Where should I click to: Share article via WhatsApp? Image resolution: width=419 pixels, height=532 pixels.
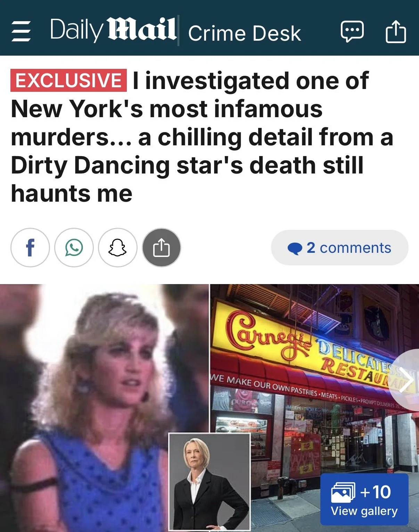coord(74,248)
